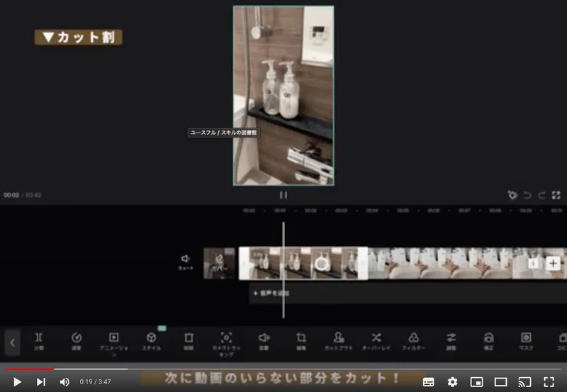Screen dimensions: 567x392
Task: Add a new clip with the plus button
Action: [x=553, y=263]
